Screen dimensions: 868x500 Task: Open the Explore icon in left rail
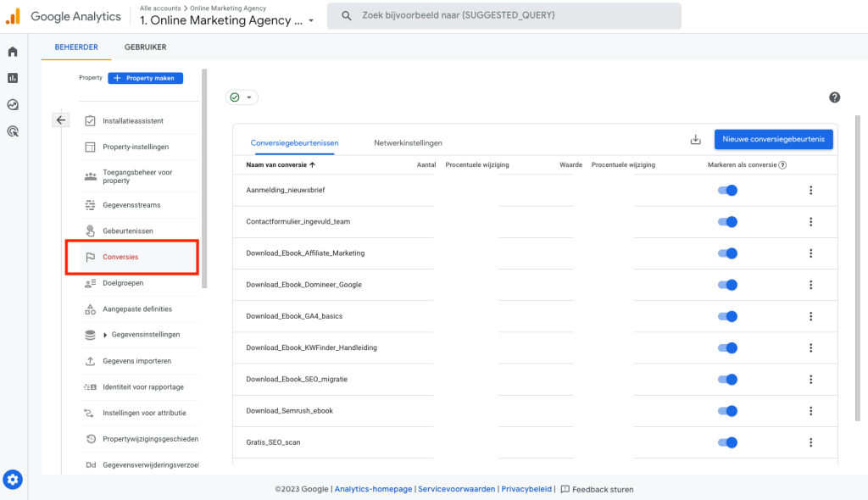pos(13,105)
